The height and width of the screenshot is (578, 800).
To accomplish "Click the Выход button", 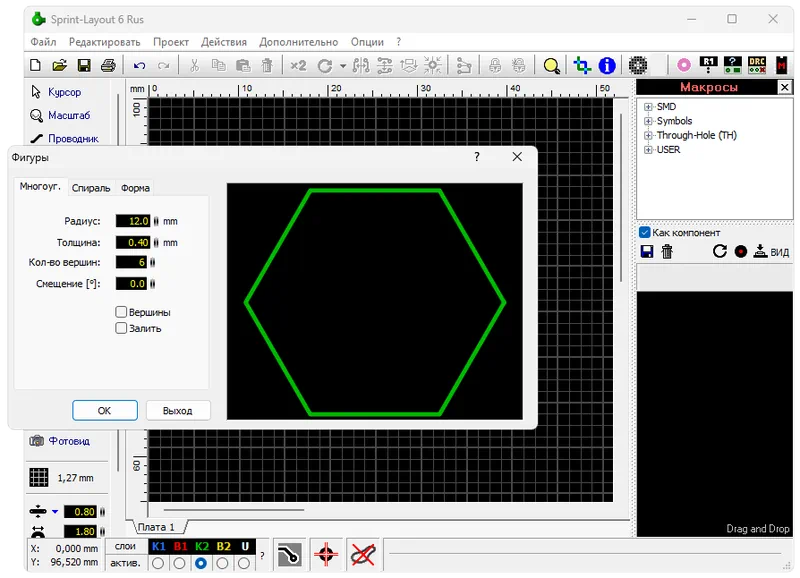I will [x=178, y=410].
